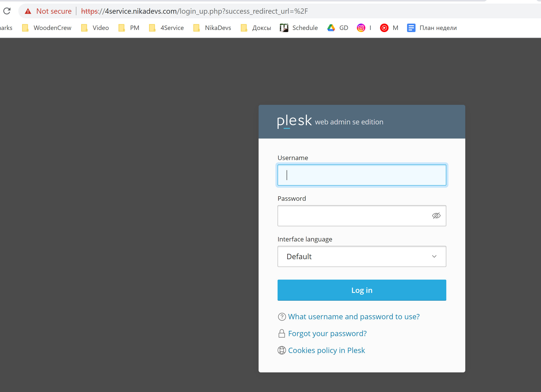Open the Schedule bookmark
This screenshot has width=541, height=392.
(299, 28)
